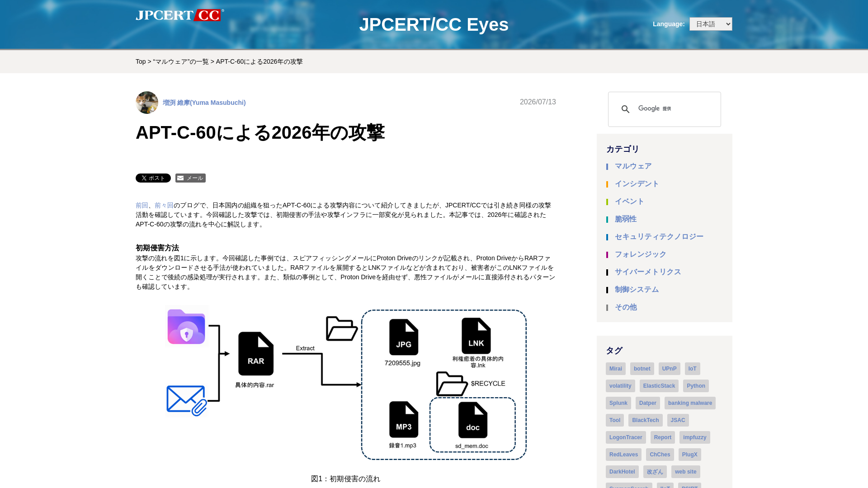This screenshot has width=868, height=488.
Task: Click the doc file icon in diagram
Action: [x=473, y=420]
